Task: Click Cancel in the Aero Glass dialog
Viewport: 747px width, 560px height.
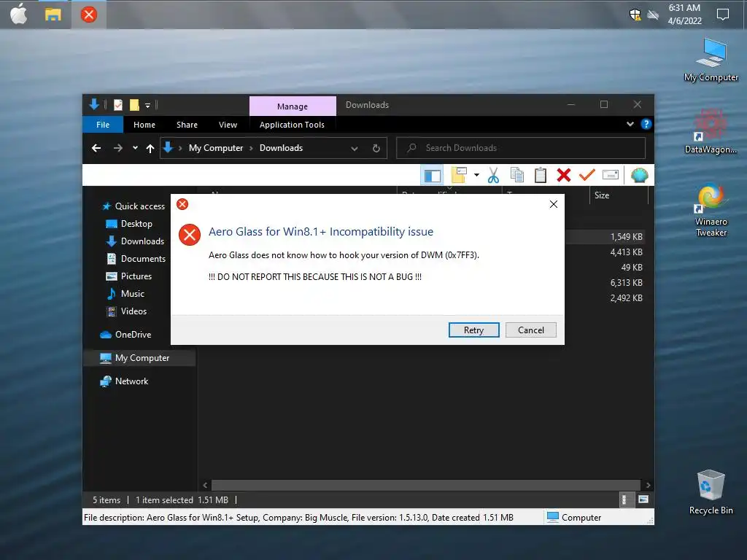Action: pyautogui.click(x=531, y=330)
